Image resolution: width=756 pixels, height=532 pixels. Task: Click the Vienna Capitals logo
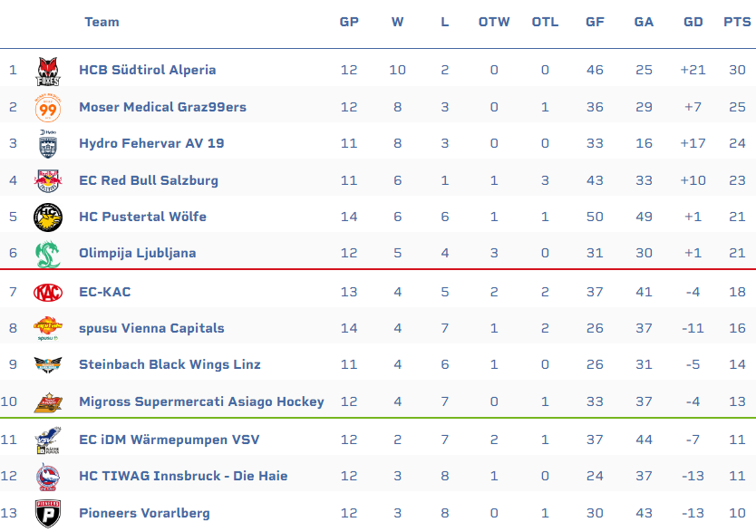pos(48,329)
